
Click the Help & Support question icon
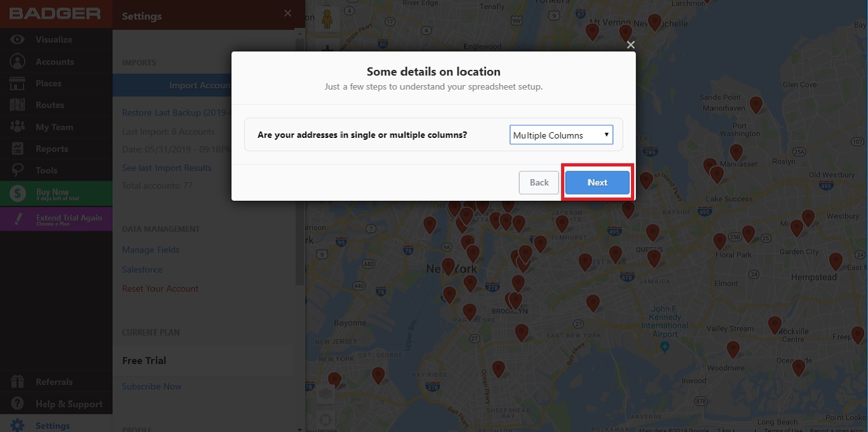17,404
